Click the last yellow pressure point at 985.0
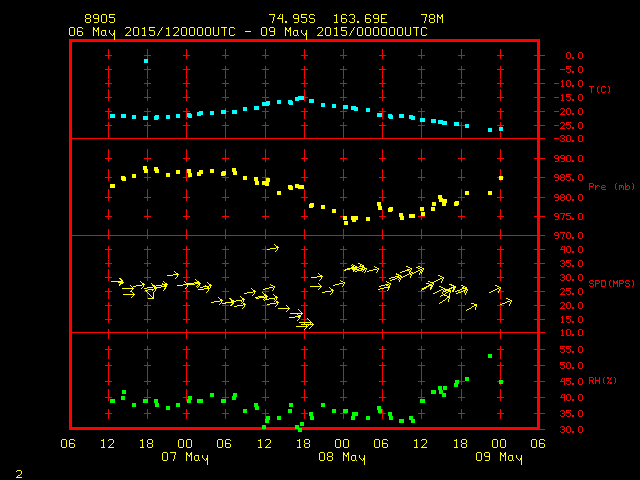Image resolution: width=640 pixels, height=480 pixels. tap(501, 178)
